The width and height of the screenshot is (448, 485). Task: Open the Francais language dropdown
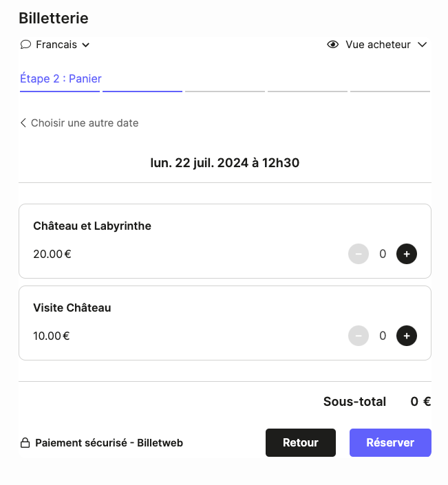(56, 45)
